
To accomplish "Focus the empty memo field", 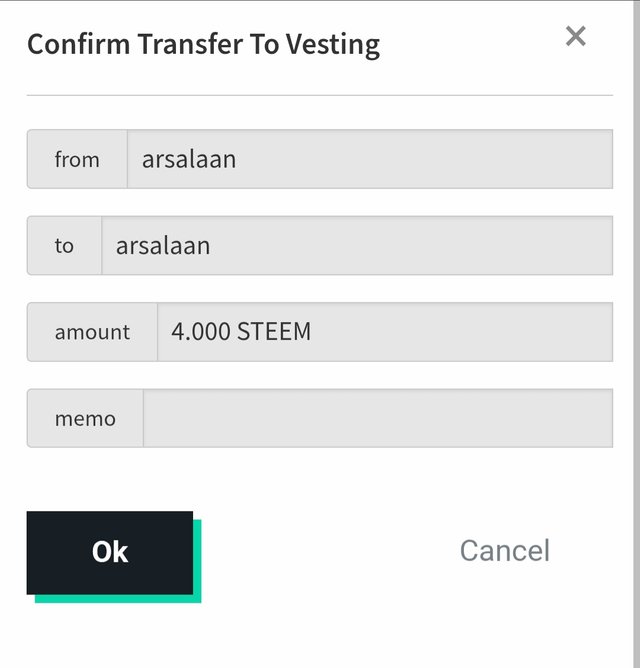I will pos(378,418).
